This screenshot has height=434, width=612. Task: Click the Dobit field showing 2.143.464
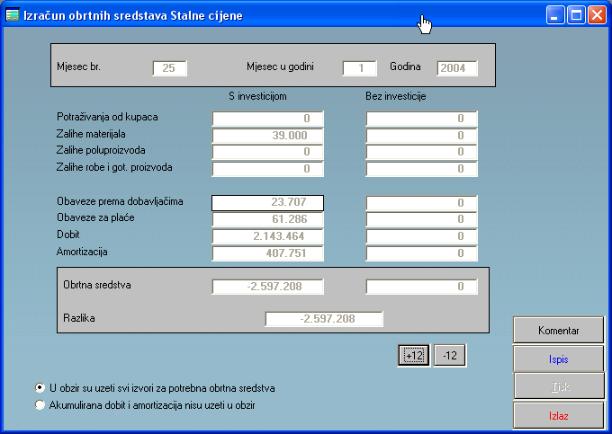tap(268, 237)
